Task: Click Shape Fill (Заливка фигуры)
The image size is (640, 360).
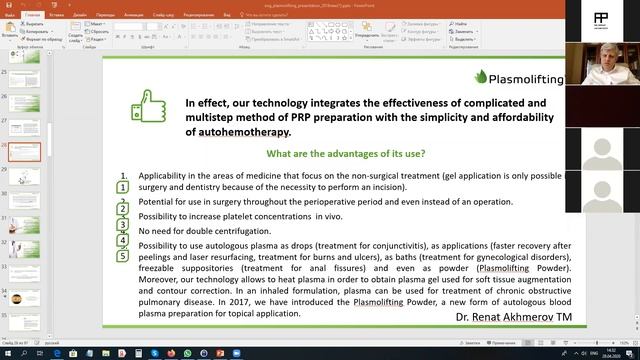Action: [x=420, y=24]
